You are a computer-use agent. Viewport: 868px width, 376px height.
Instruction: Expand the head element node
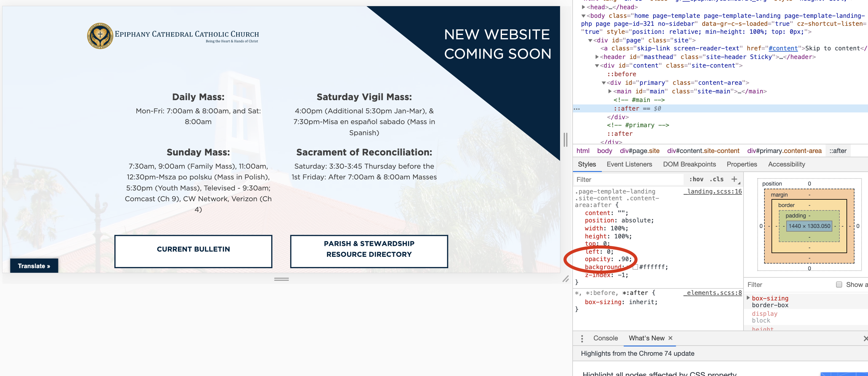[x=584, y=7]
